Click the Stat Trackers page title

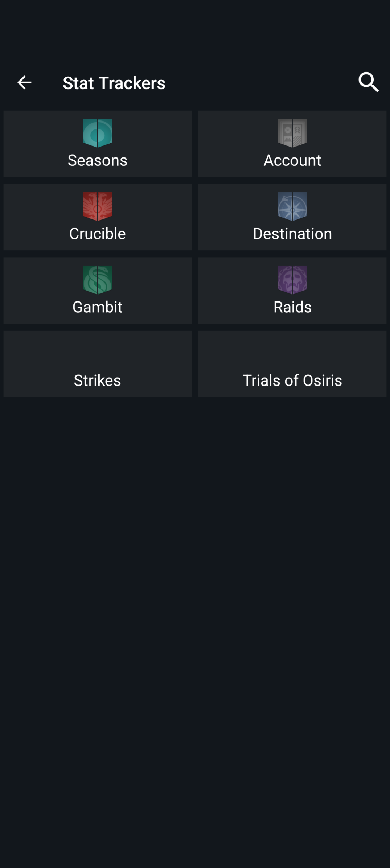coord(114,83)
